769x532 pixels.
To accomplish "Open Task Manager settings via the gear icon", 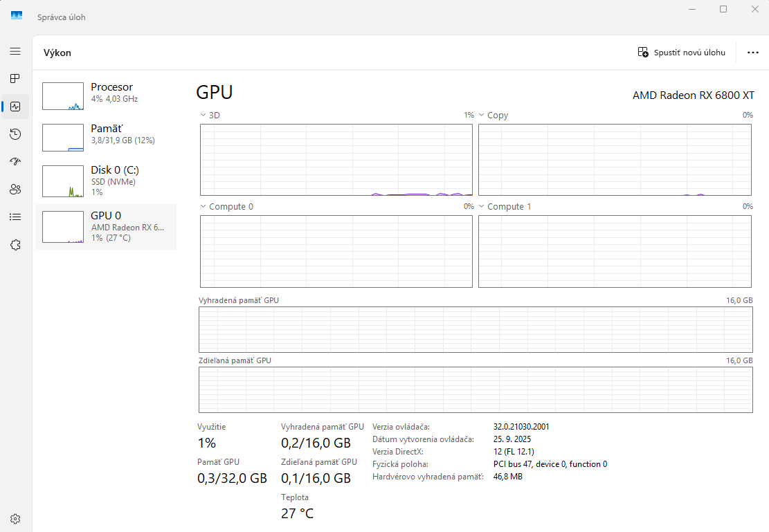I will (x=15, y=518).
